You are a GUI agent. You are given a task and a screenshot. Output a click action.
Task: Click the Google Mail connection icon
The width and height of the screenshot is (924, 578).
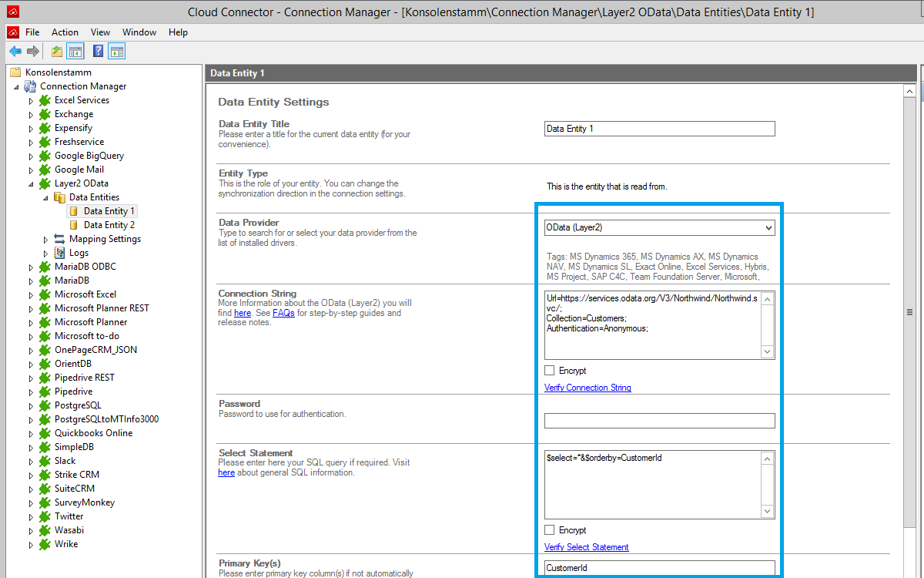[x=45, y=170]
